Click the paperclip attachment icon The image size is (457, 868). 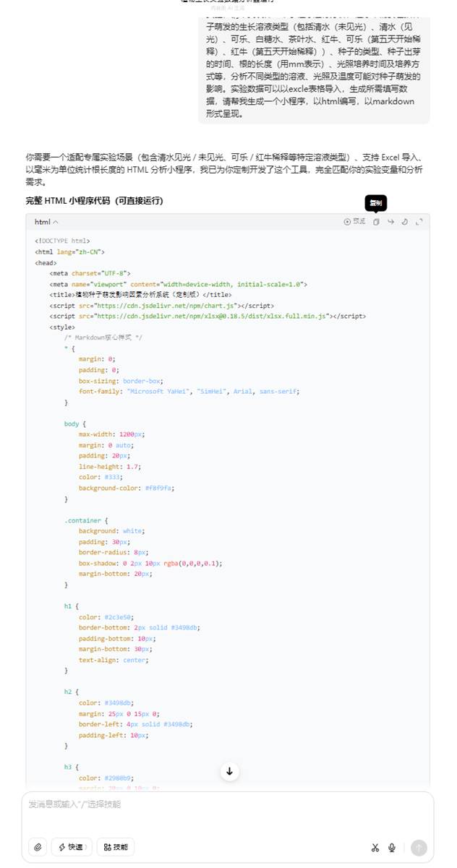[x=38, y=847]
